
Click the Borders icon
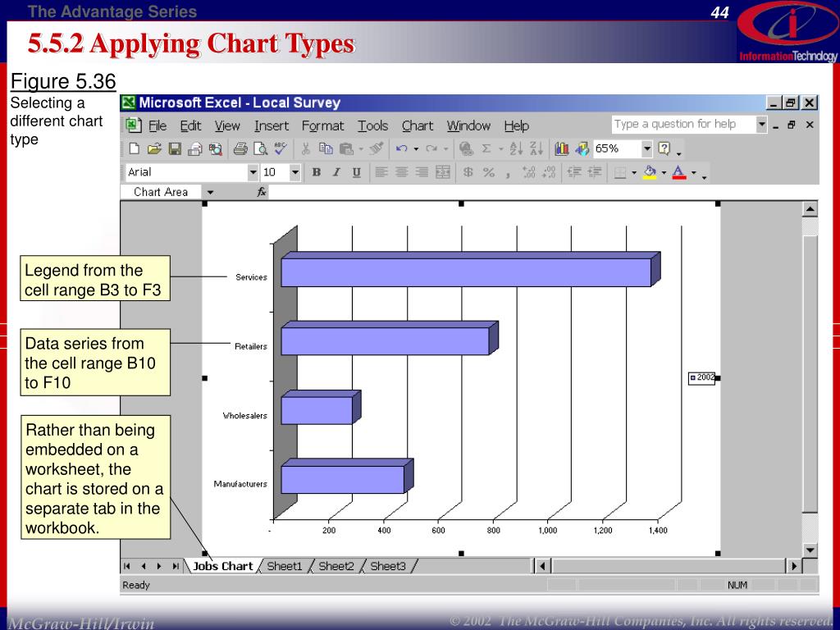(x=620, y=172)
